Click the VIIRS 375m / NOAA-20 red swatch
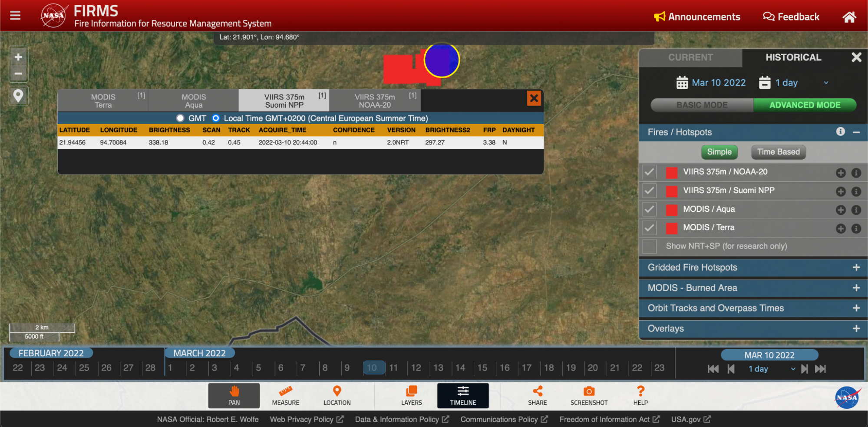This screenshot has width=868, height=427. point(672,173)
